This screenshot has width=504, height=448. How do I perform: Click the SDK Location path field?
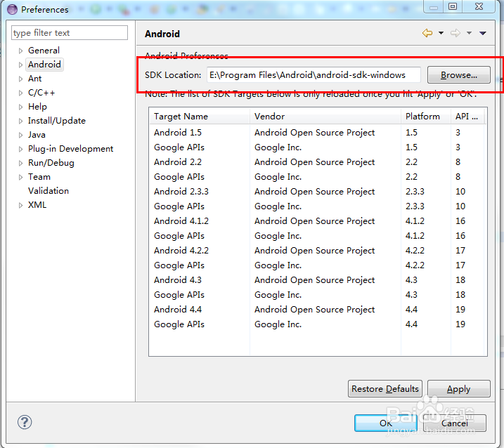pos(314,75)
